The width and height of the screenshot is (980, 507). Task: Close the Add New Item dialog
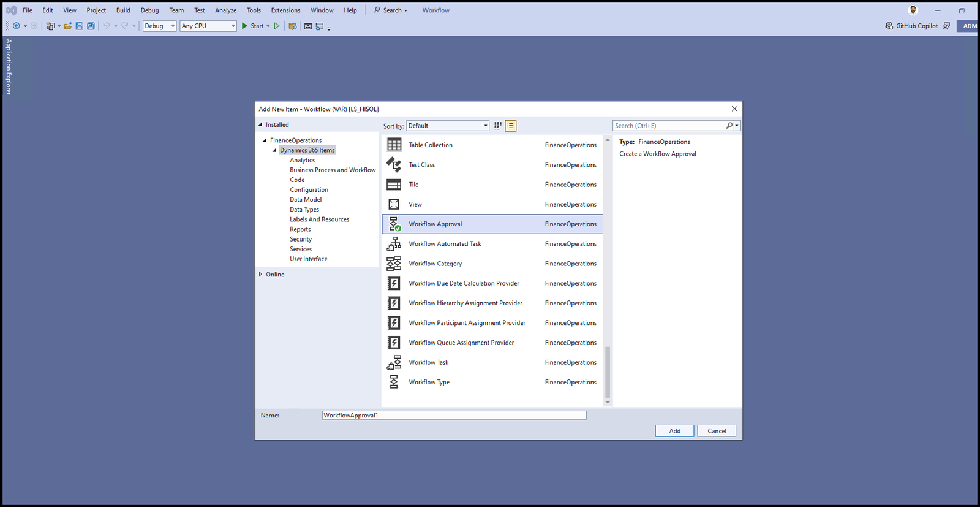pyautogui.click(x=734, y=109)
